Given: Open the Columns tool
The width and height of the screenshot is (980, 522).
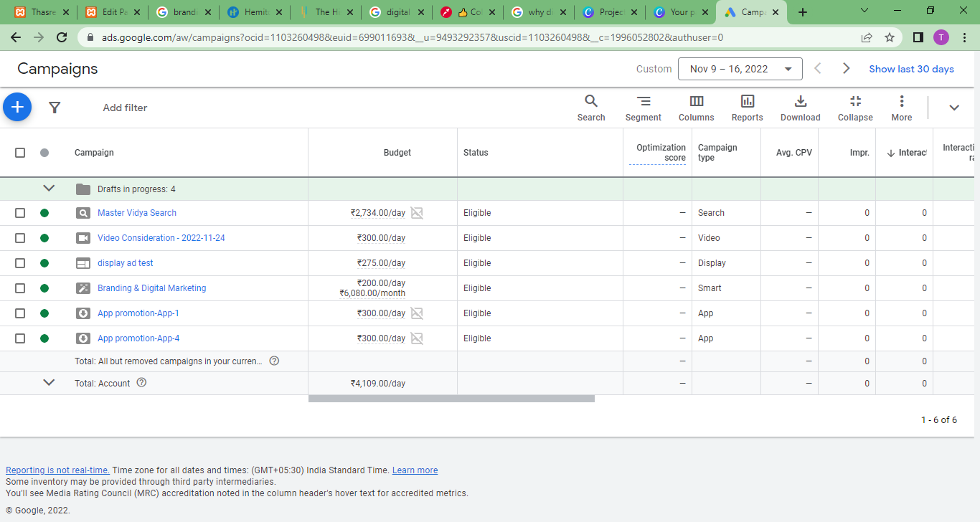Looking at the screenshot, I should coord(697,108).
